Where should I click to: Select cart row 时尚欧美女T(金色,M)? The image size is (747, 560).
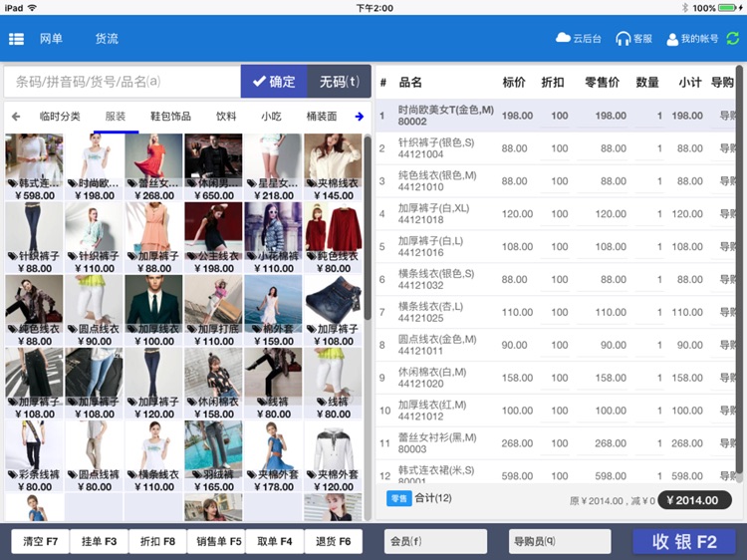tap(556, 116)
